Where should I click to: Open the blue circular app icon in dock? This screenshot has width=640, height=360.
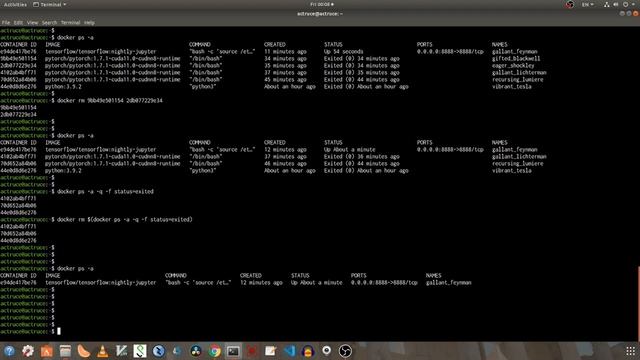pyautogui.click(x=158, y=351)
